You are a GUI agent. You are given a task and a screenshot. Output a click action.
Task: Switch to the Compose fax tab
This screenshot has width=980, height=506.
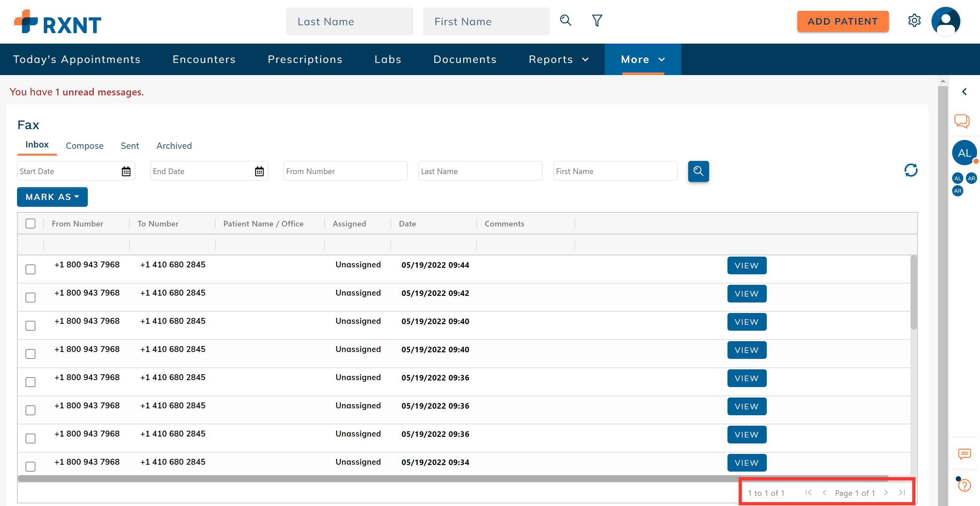click(85, 146)
